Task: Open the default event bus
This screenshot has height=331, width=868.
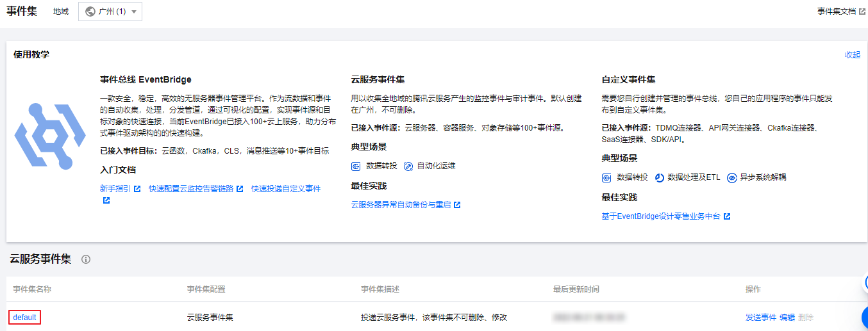Action: [25, 318]
